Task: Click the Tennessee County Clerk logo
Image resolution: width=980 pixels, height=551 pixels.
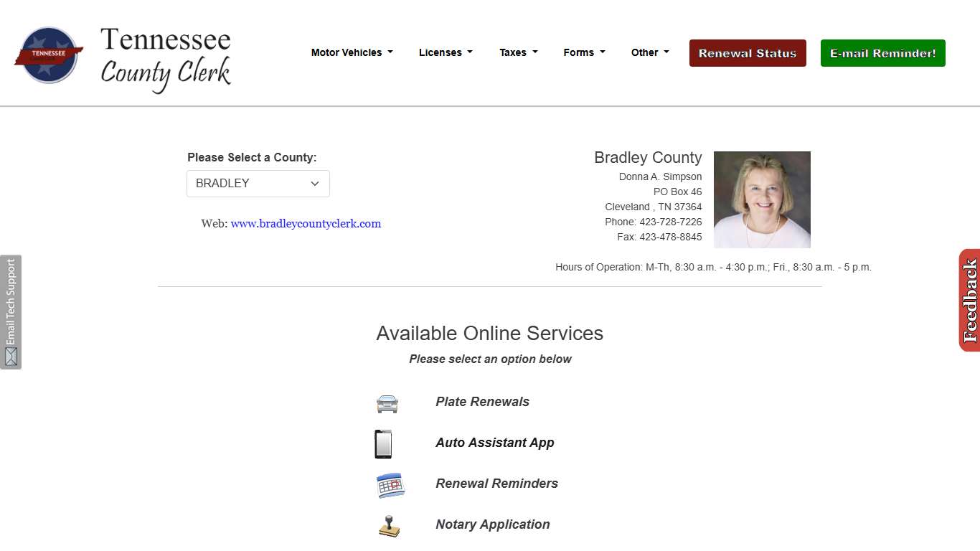Action: pos(122,54)
